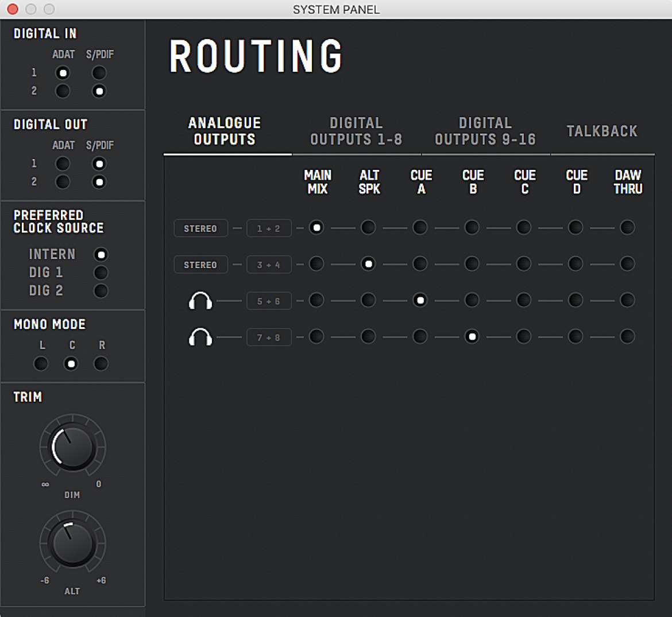Route outputs 3+4 to MAIN MIX
Screen dimensions: 672x617
point(316,264)
